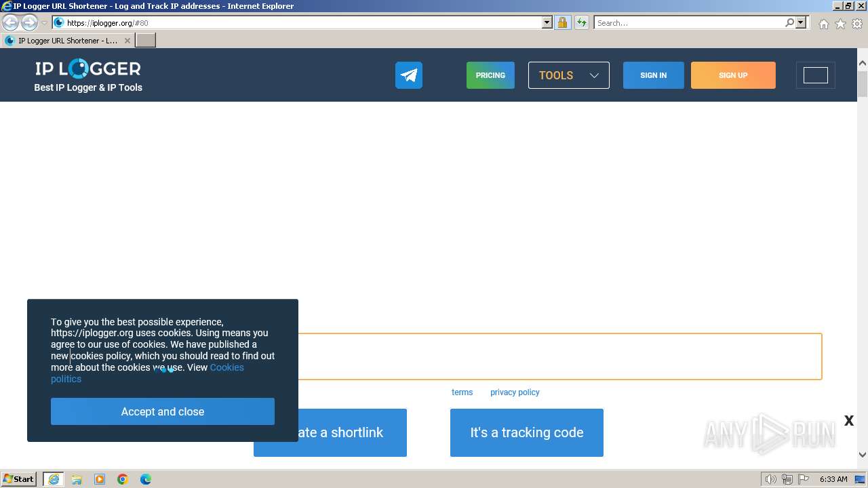Open Windows Start menu
Viewport: 868px width, 488px height.
[x=19, y=479]
